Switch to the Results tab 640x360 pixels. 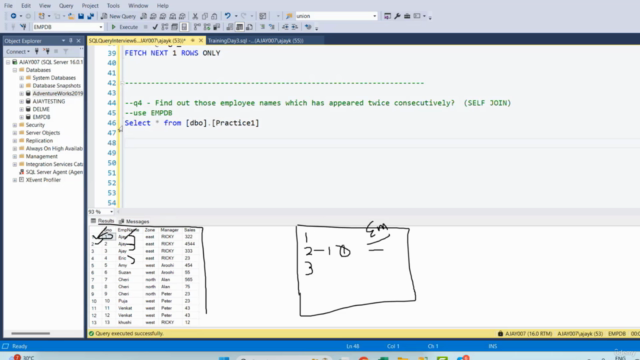pos(102,221)
